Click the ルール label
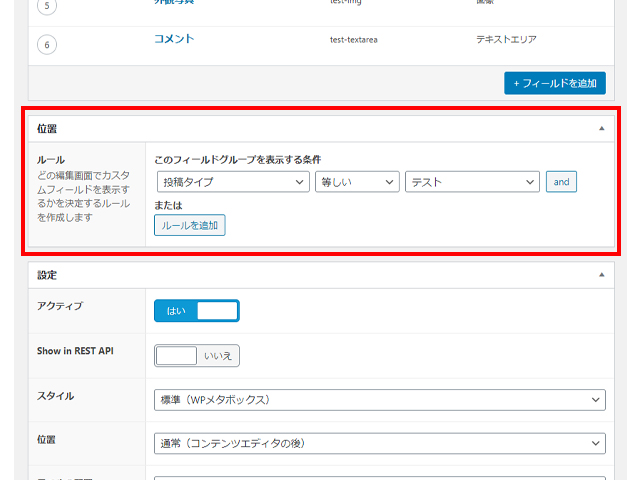The height and width of the screenshot is (480, 640). click(51, 160)
